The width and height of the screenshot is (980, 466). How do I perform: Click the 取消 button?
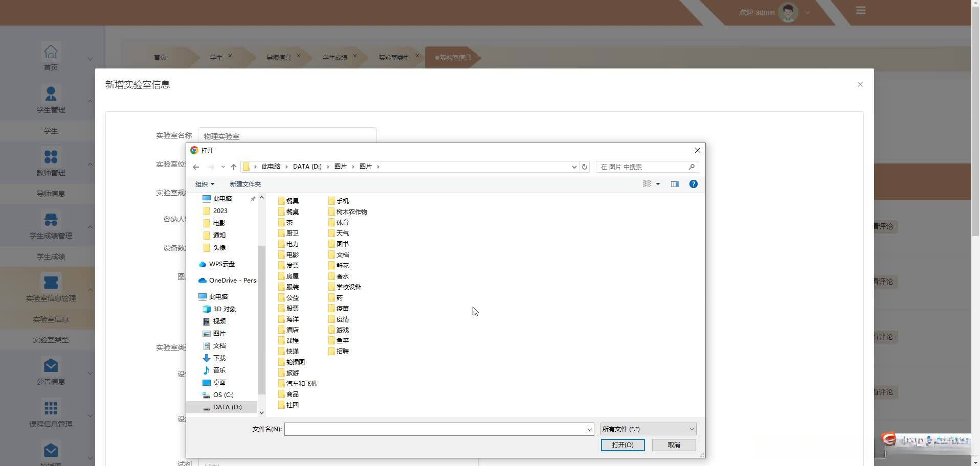[674, 445]
